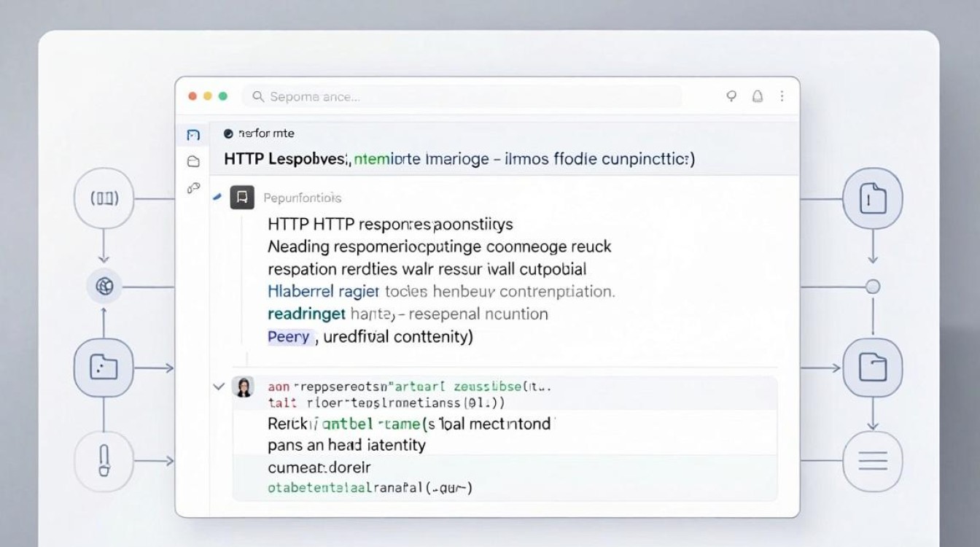The width and height of the screenshot is (980, 547).
Task: Click the user avatar thumbnail
Action: (x=242, y=387)
